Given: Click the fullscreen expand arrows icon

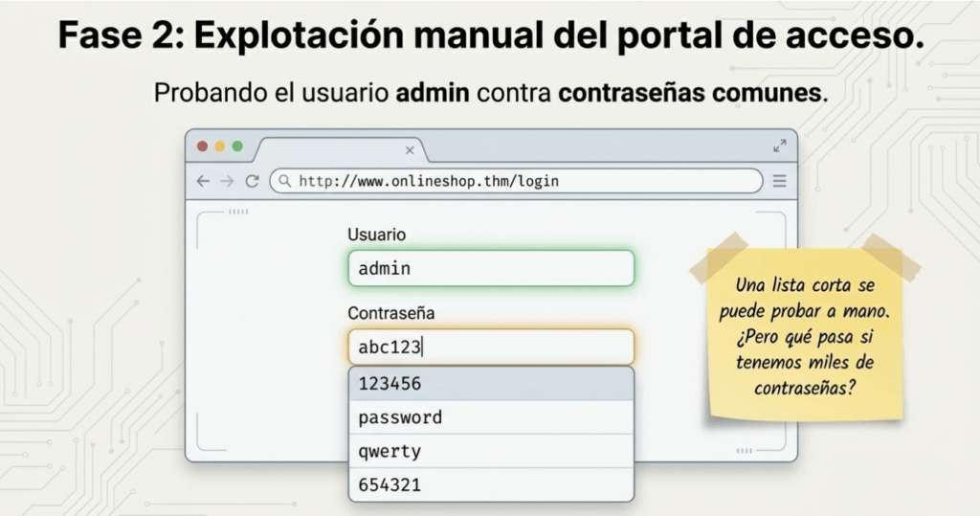Looking at the screenshot, I should pyautogui.click(x=779, y=146).
